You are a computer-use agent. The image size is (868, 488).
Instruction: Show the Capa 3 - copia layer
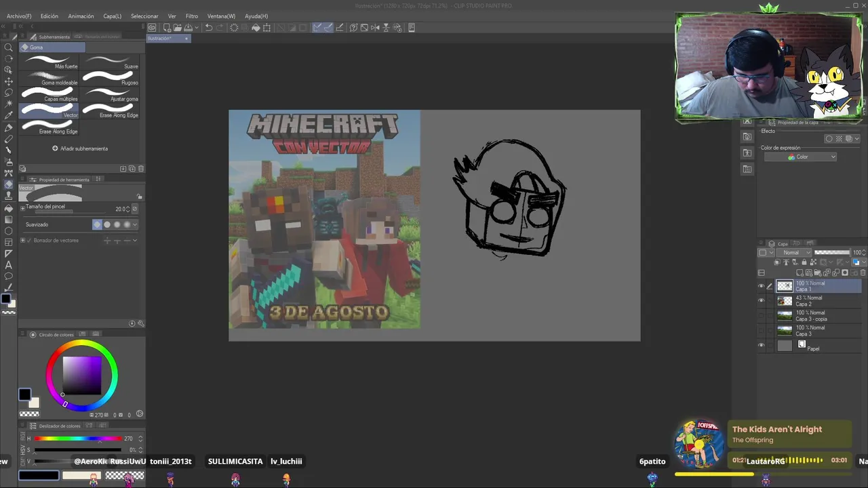coord(761,316)
